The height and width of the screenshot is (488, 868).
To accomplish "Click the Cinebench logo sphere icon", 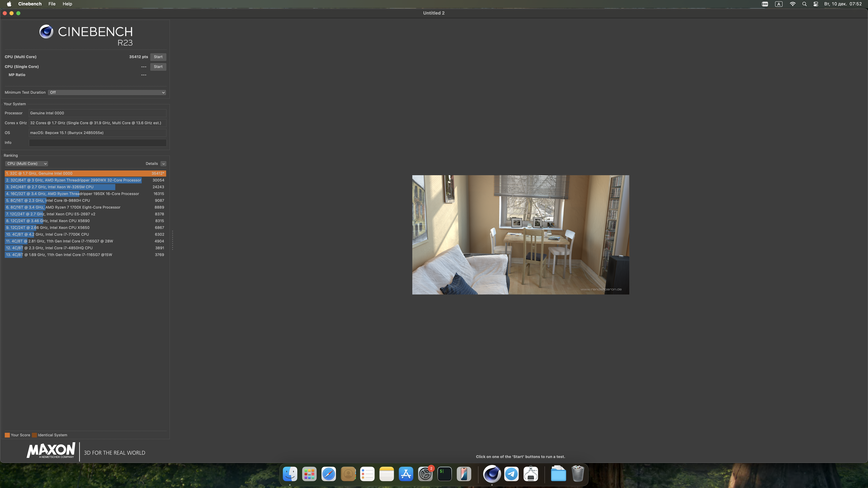I will [x=46, y=32].
